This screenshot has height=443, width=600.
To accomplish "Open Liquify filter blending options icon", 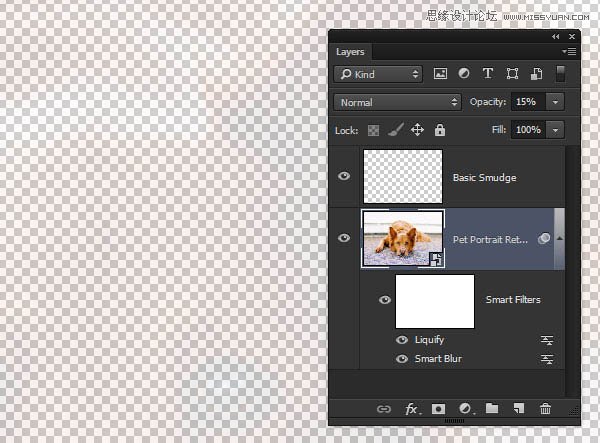I will pos(547,340).
